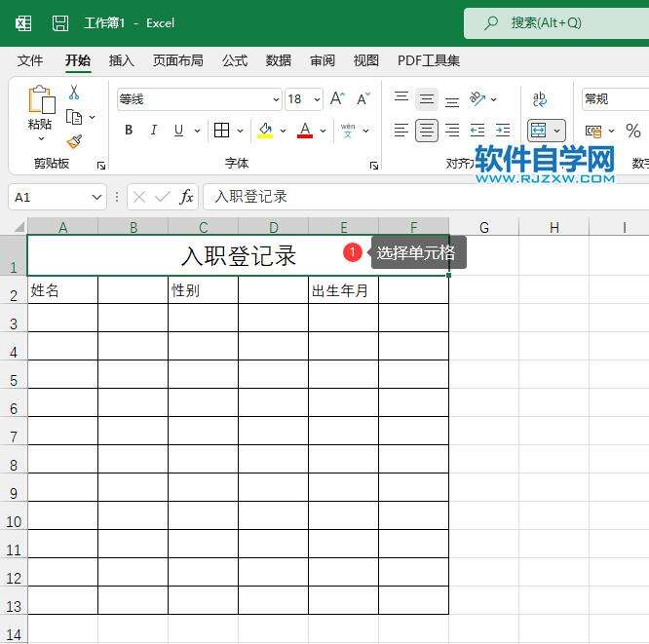Screen dimensions: 649x644
Task: Select column G header
Action: [484, 227]
